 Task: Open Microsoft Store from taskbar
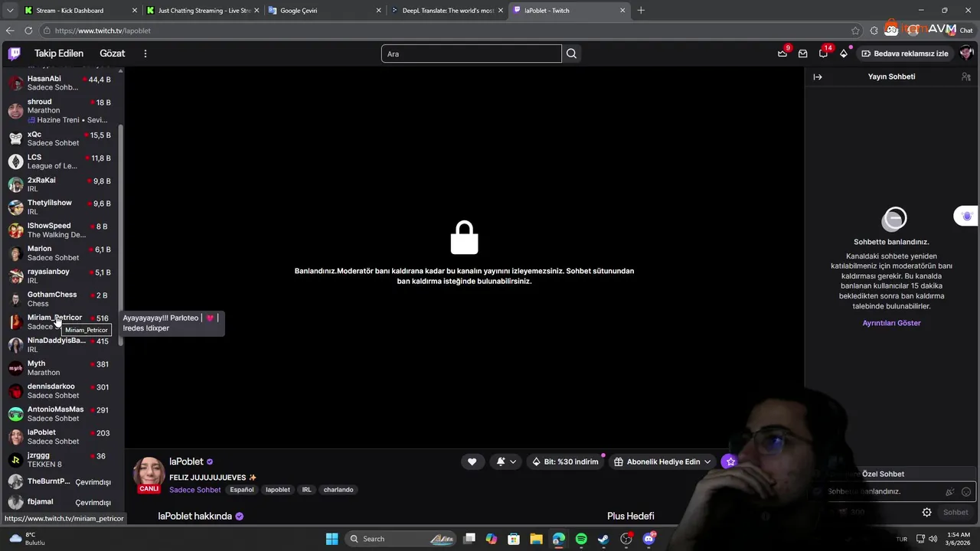pos(514,539)
